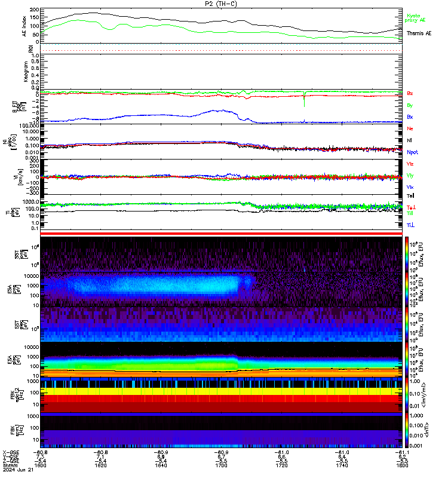
Task: Click the "2024 Jun 21" date label
Action: (18, 470)
